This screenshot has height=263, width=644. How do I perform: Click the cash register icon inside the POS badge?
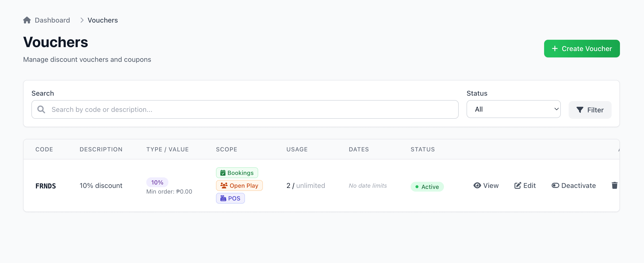point(223,198)
